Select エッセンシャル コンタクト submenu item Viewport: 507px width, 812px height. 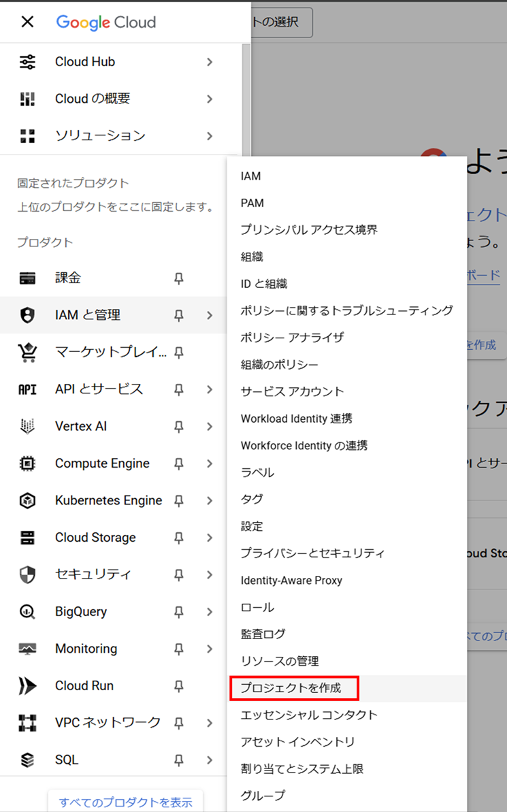(x=347, y=715)
